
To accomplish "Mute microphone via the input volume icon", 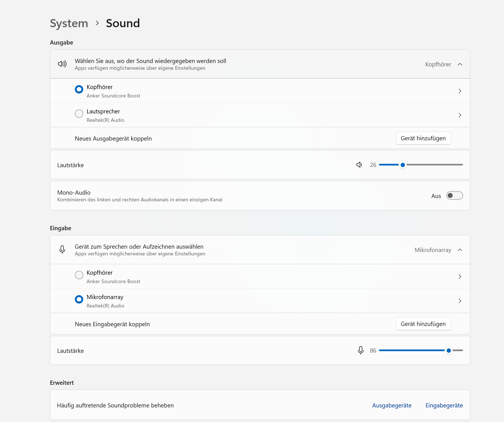I will [x=361, y=350].
